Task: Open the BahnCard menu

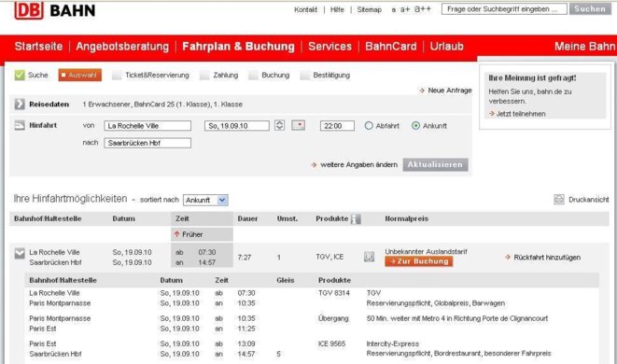Action: pyautogui.click(x=391, y=47)
